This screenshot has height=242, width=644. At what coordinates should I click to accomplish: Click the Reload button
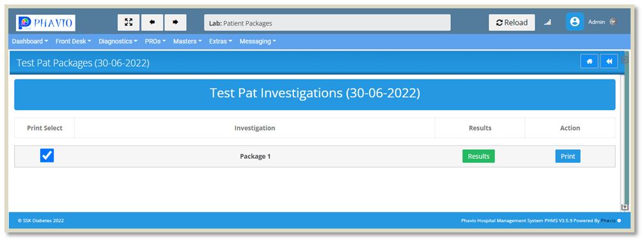click(512, 22)
